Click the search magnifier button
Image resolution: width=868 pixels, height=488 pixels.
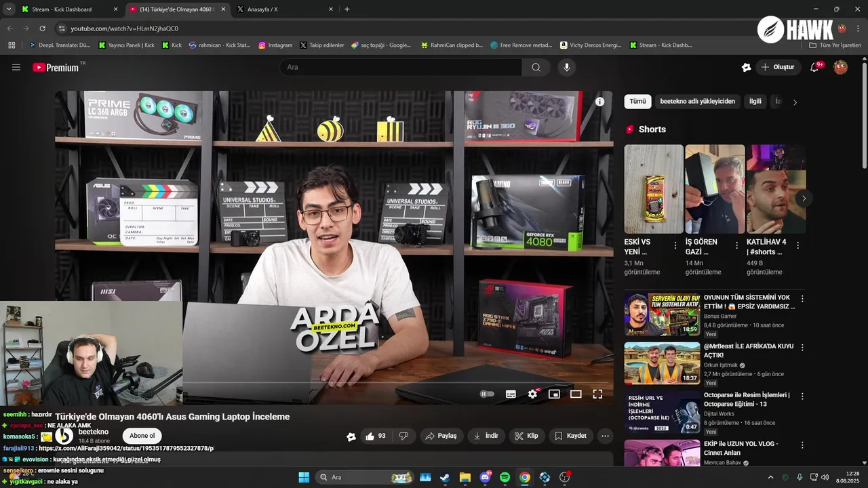point(536,67)
